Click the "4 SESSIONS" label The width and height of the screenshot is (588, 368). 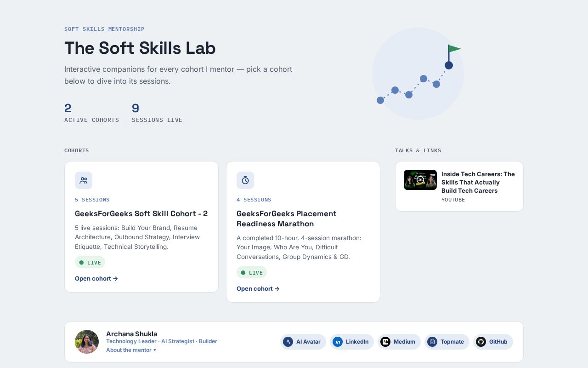pyautogui.click(x=254, y=200)
